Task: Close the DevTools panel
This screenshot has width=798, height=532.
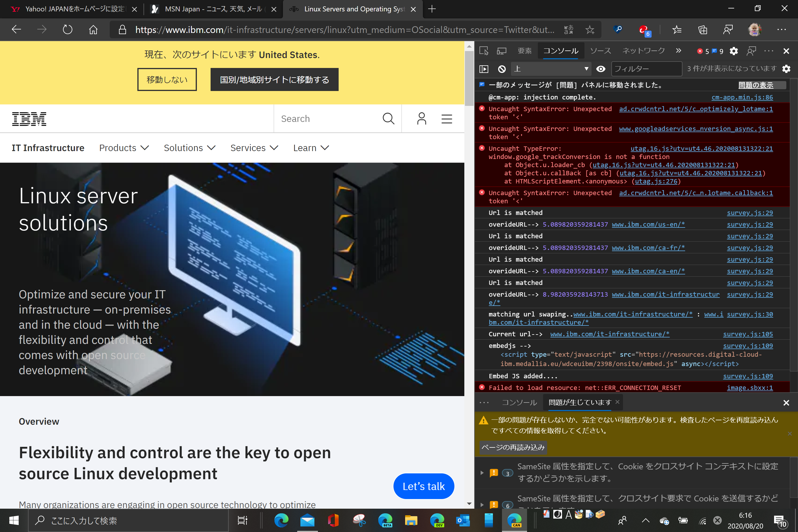Action: tap(786, 51)
